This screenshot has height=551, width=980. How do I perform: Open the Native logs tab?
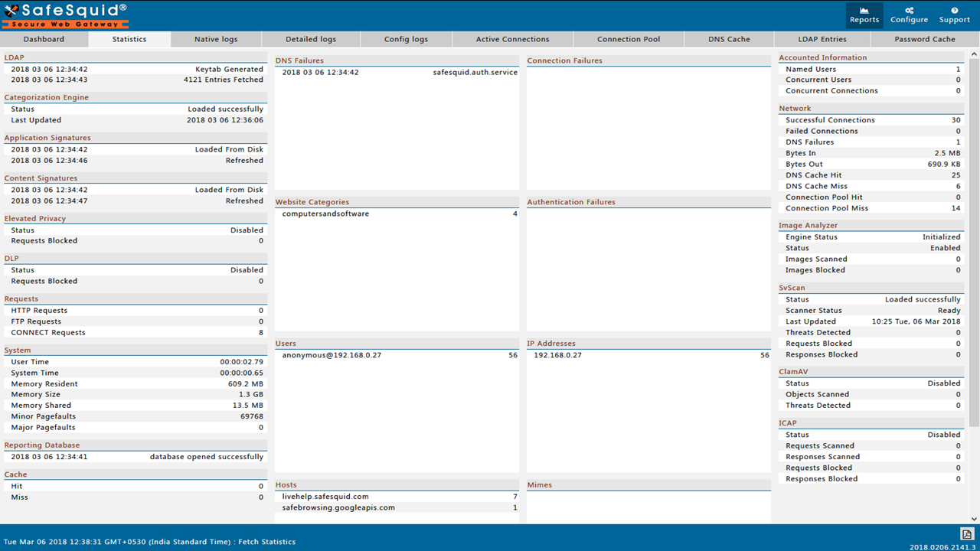click(x=216, y=39)
